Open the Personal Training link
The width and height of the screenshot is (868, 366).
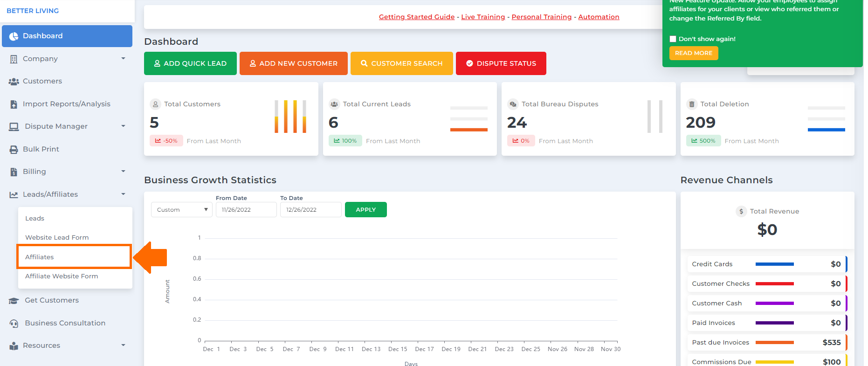tap(542, 17)
